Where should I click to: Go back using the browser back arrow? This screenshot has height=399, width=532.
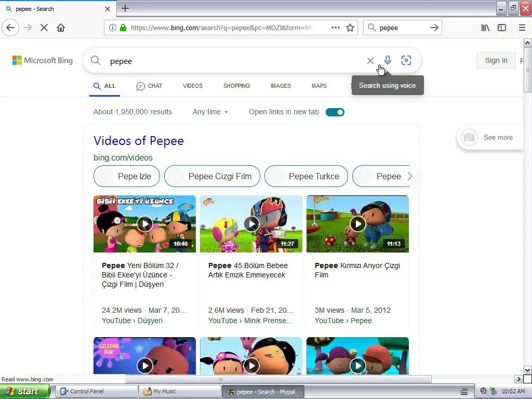coord(10,28)
